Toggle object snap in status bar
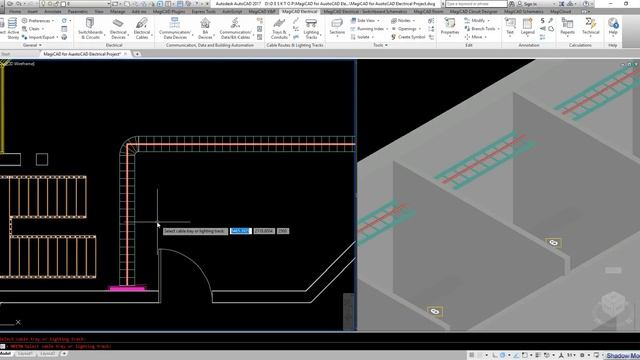This screenshot has height=360, width=640. [524, 355]
